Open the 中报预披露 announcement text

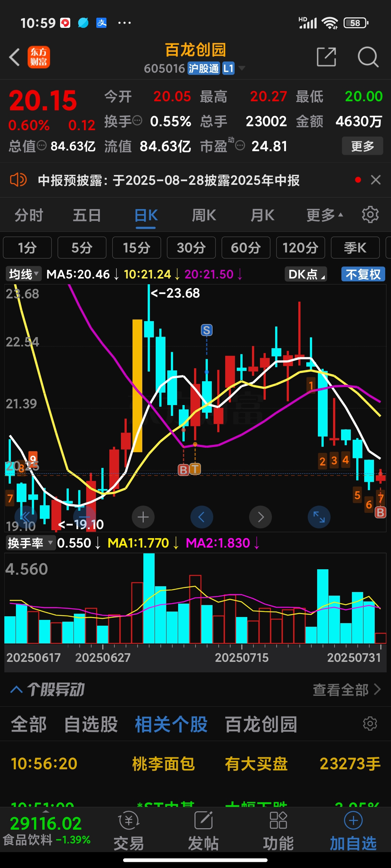pyautogui.click(x=169, y=180)
